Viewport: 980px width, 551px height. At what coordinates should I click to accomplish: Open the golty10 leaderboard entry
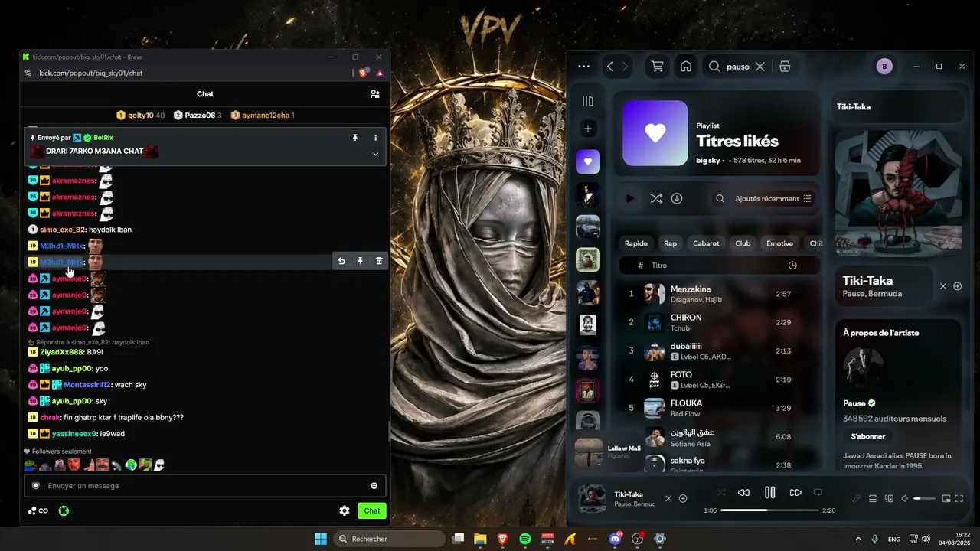tap(141, 116)
